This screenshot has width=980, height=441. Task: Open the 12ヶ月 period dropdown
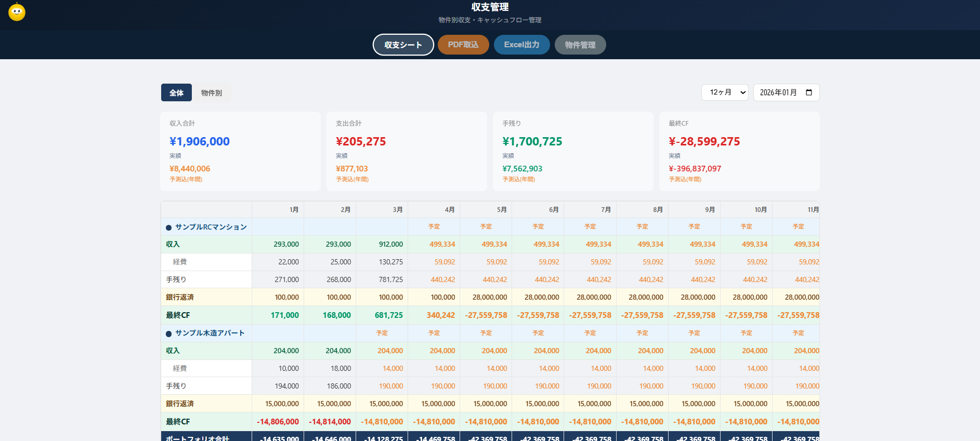[x=725, y=92]
